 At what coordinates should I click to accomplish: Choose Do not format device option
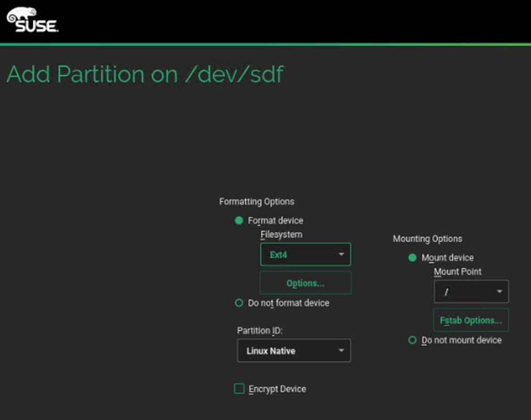(x=239, y=303)
